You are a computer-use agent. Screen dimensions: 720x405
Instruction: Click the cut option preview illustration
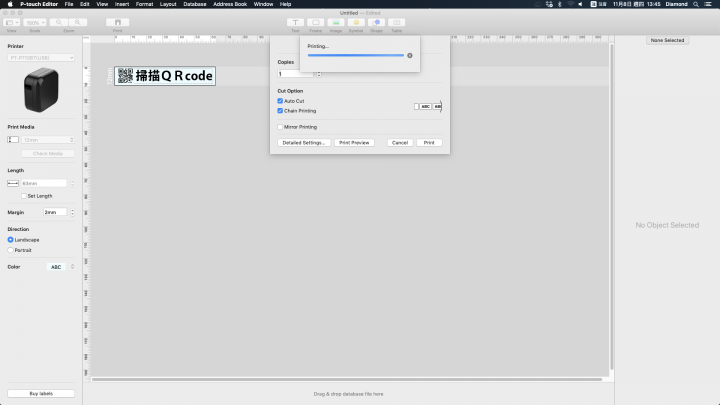(428, 107)
